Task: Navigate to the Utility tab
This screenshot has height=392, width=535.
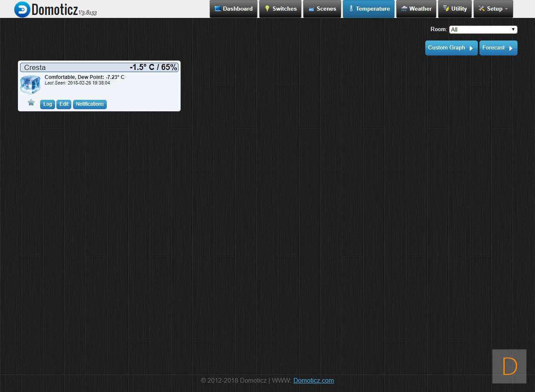Action: click(x=455, y=9)
